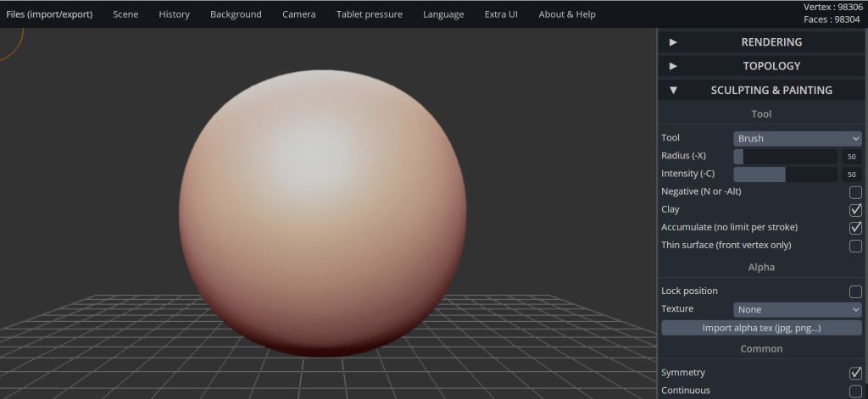868x399 pixels.
Task: Click Import alpha tex button
Action: click(761, 328)
